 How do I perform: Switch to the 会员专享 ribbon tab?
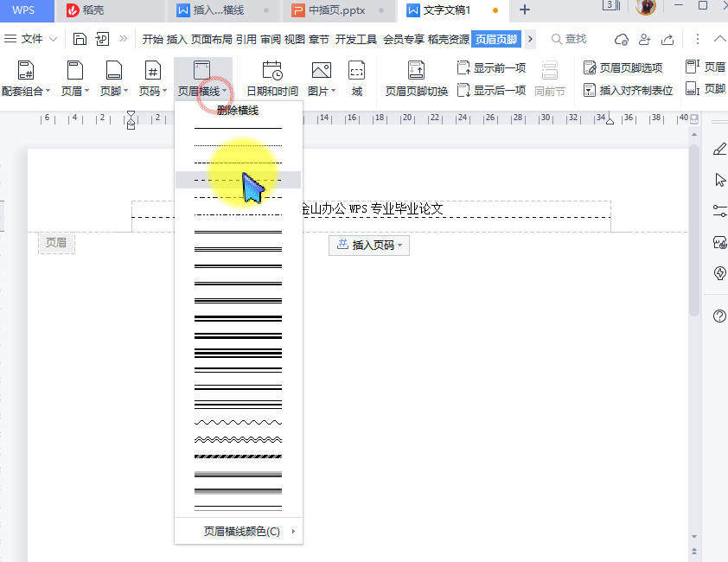coord(404,39)
